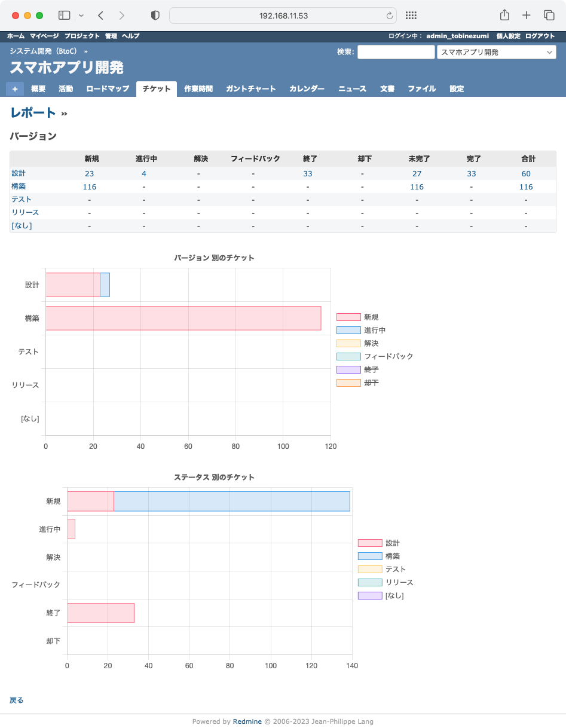This screenshot has height=728, width=566.
Task: Click inside the 検索 search input field
Action: pos(396,52)
